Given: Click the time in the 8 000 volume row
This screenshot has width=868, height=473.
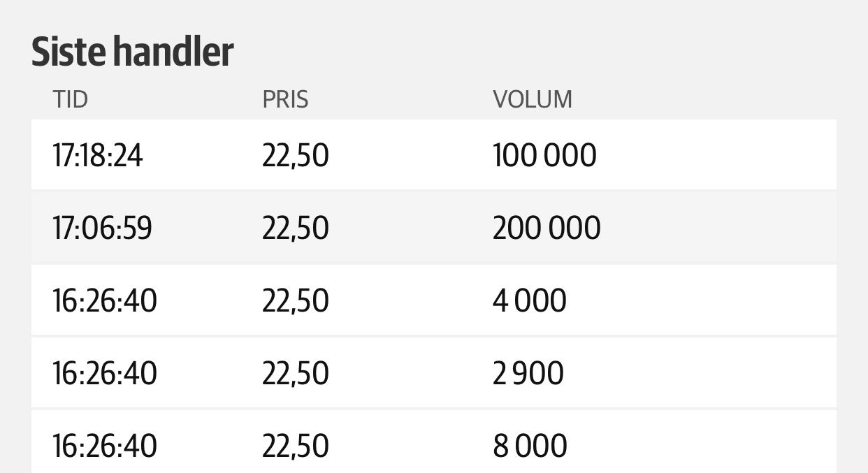Looking at the screenshot, I should point(105,446).
